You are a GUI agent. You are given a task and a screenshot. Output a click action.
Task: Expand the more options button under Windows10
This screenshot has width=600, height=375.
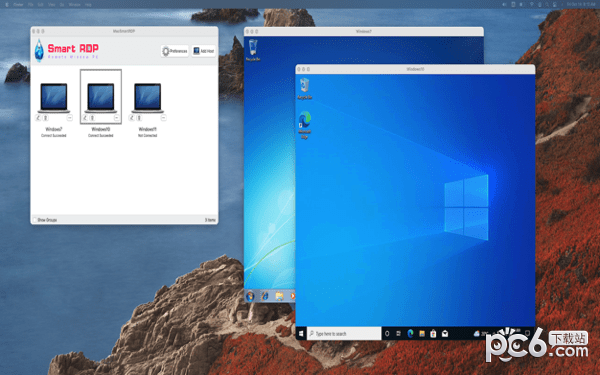pyautogui.click(x=117, y=118)
